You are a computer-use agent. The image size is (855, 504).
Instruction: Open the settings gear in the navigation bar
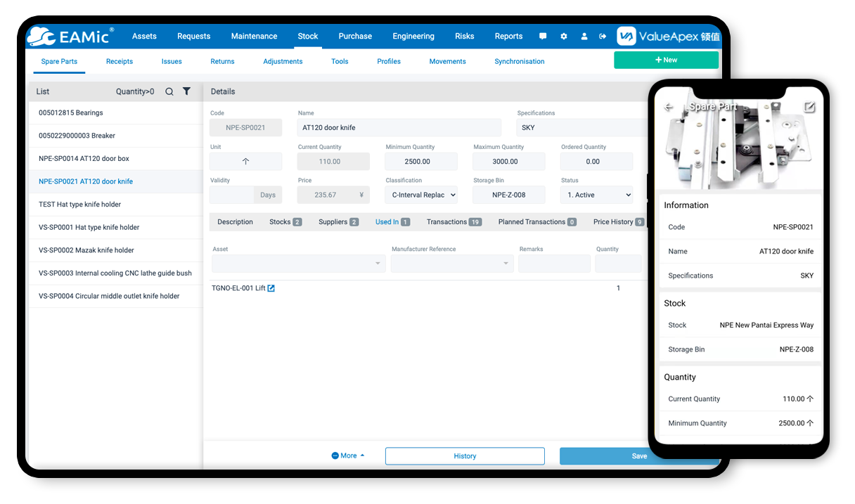click(x=563, y=36)
